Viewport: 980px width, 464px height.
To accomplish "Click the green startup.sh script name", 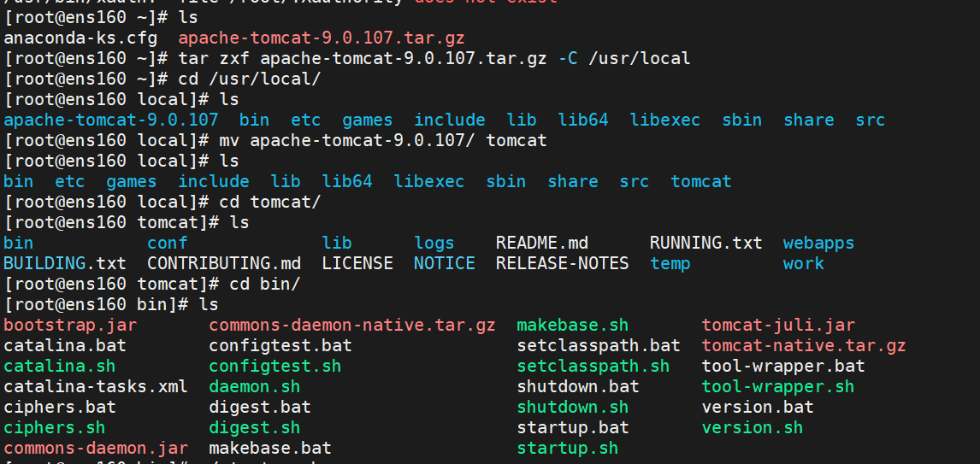I will coord(568,449).
